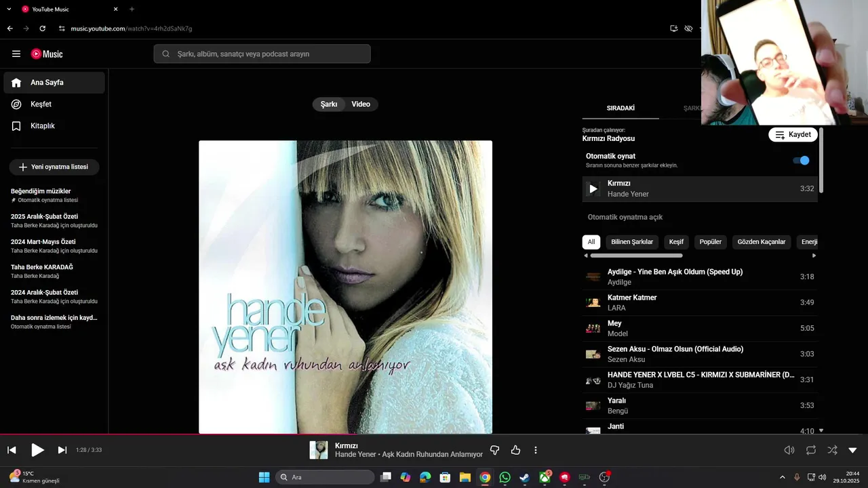This screenshot has width=868, height=488.
Task: Select the Bilinen Şarkılar chip
Action: click(x=632, y=242)
